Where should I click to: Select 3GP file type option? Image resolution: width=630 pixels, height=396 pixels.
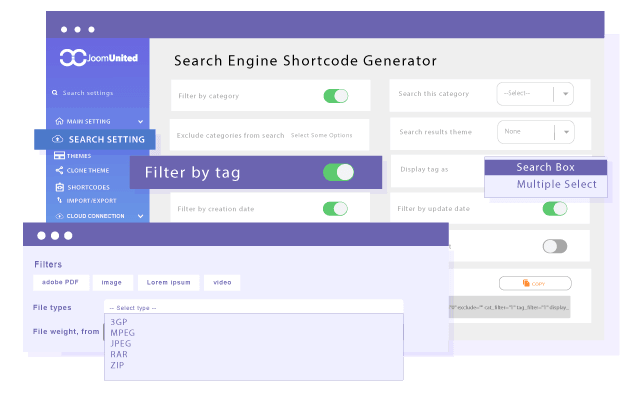(x=119, y=322)
